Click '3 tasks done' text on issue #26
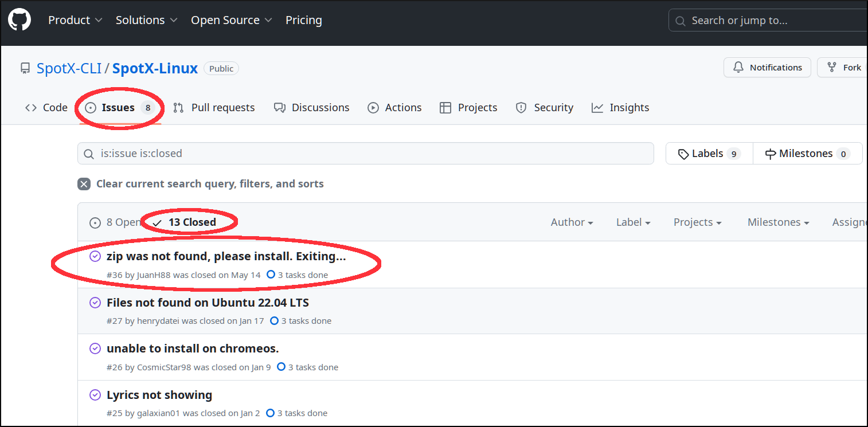Image resolution: width=868 pixels, height=427 pixels. point(313,367)
